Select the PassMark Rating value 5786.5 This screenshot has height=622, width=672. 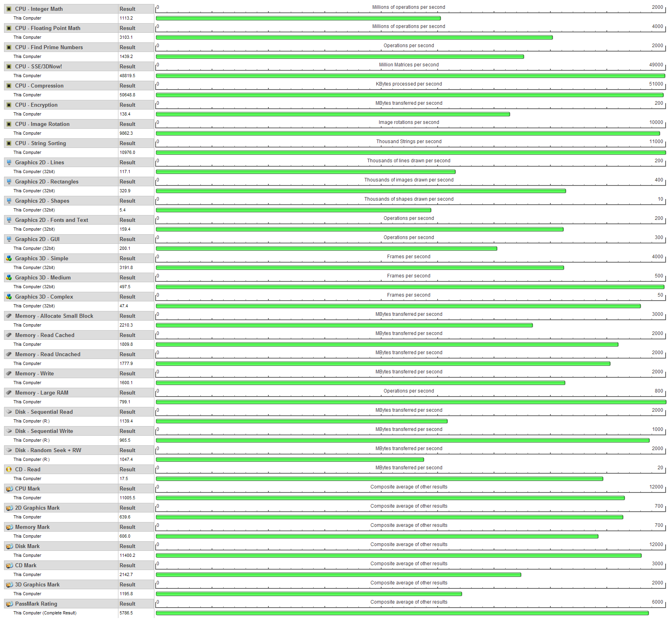pyautogui.click(x=126, y=613)
